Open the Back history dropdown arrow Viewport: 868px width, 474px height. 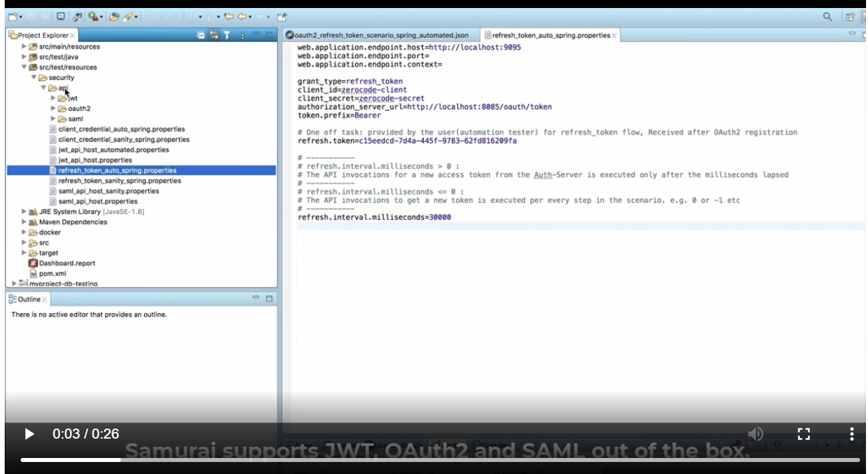click(x=250, y=17)
